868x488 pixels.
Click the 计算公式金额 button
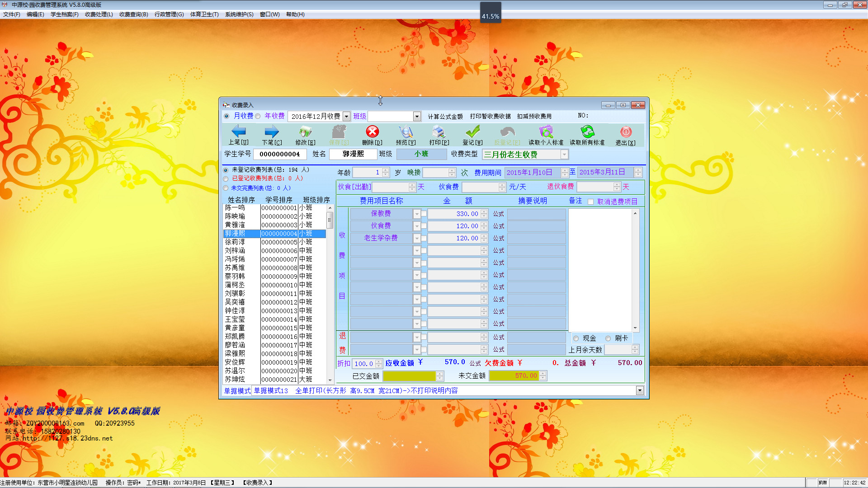point(445,117)
